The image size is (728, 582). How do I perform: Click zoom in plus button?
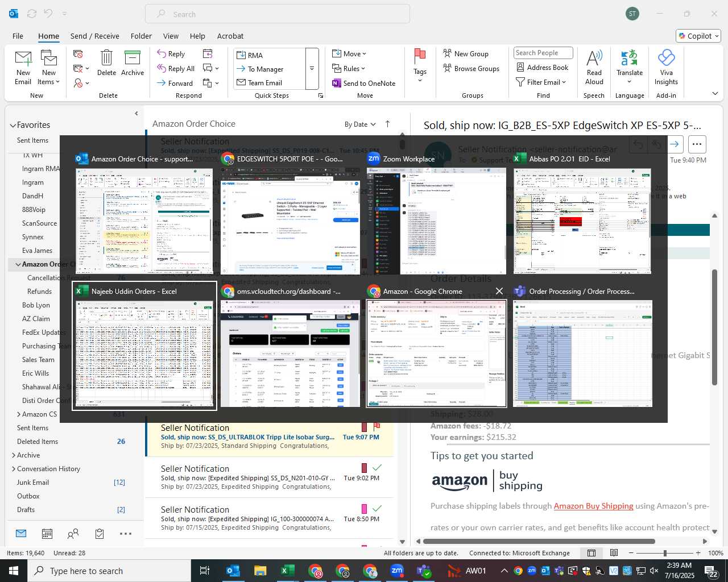(x=698, y=553)
